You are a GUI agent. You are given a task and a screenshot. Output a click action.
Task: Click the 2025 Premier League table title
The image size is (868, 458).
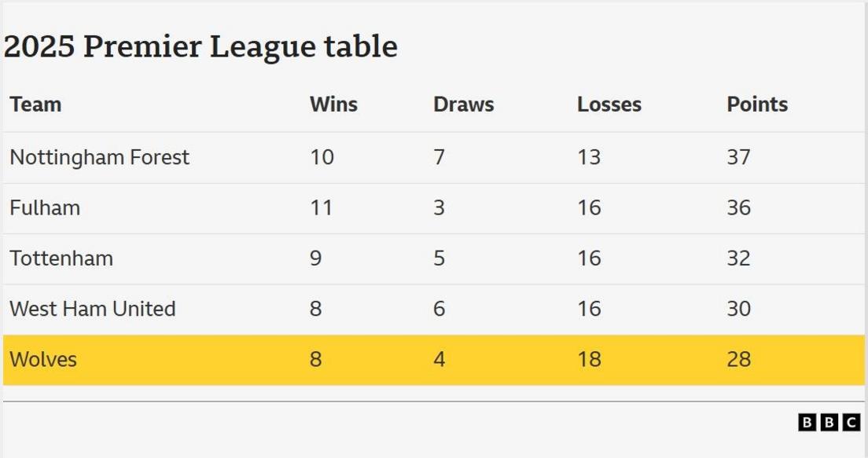point(200,47)
